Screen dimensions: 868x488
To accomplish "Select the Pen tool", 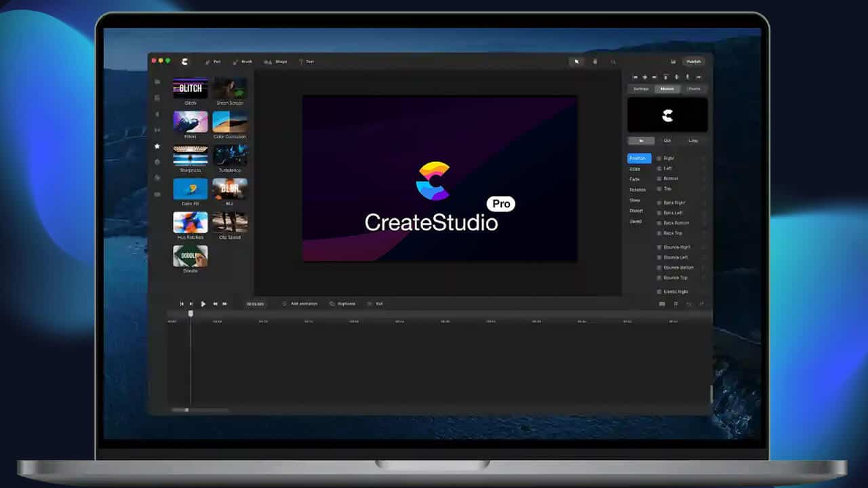I will 213,62.
